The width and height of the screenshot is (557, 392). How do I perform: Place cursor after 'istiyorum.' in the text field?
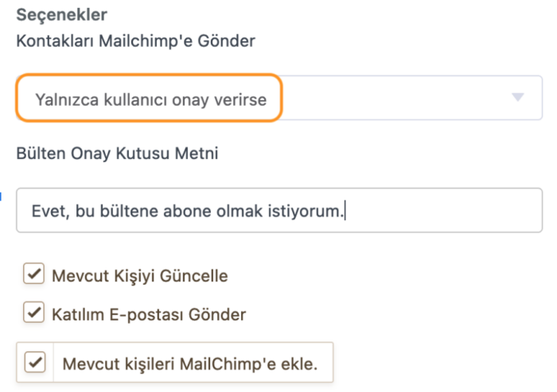point(347,211)
